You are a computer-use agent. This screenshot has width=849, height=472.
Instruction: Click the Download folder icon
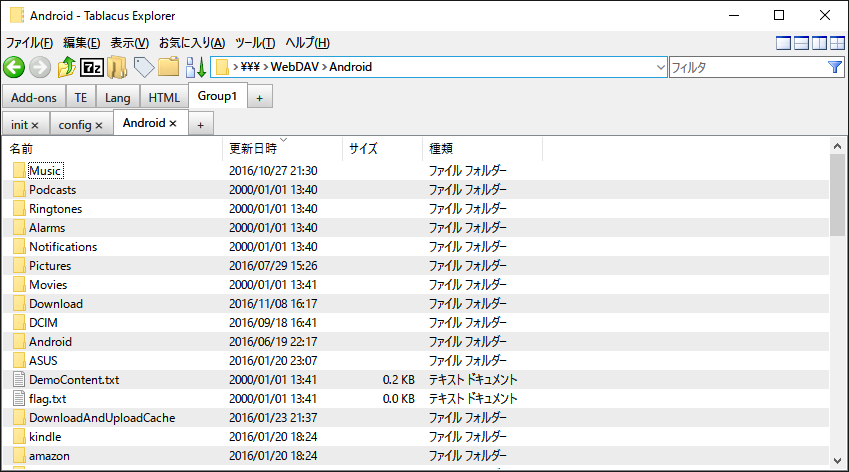tap(19, 304)
